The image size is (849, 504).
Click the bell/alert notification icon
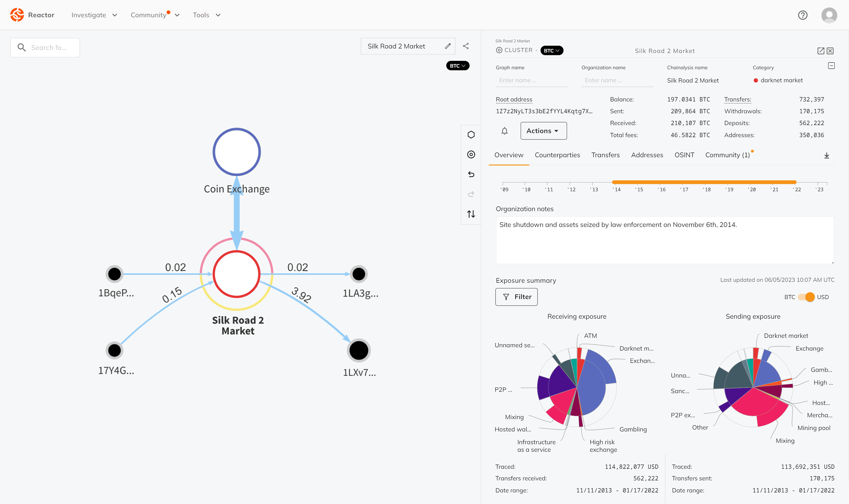[x=504, y=130]
